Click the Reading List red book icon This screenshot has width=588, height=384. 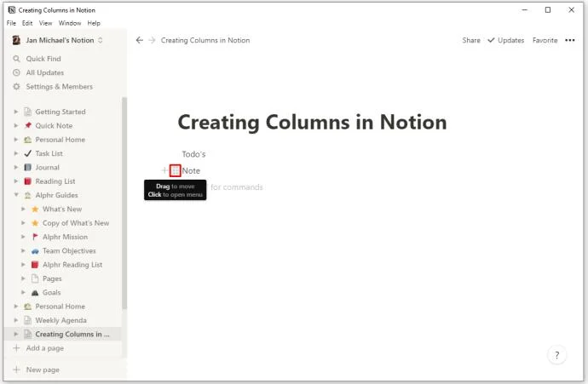click(x=28, y=181)
